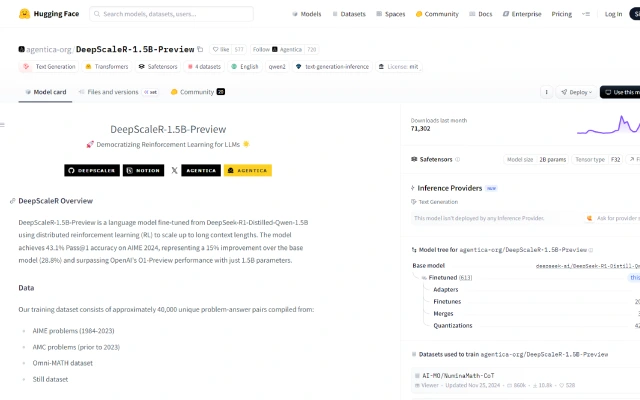Click Log In in the header

pyautogui.click(x=613, y=14)
